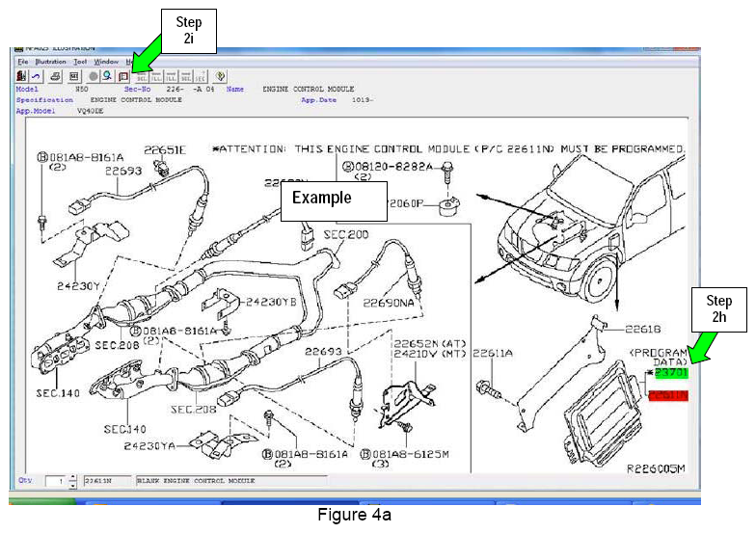Increase quantity with Qty up arrow
The width and height of the screenshot is (756, 533).
tap(72, 476)
